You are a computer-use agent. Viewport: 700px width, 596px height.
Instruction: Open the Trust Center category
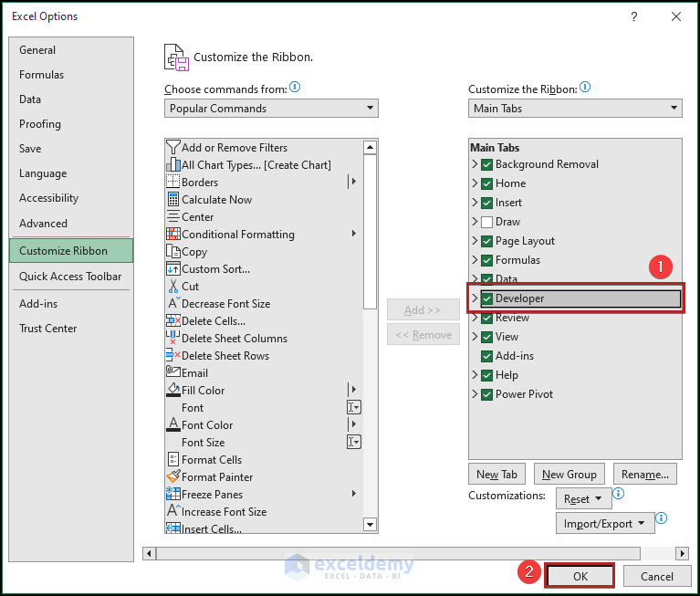click(71, 329)
